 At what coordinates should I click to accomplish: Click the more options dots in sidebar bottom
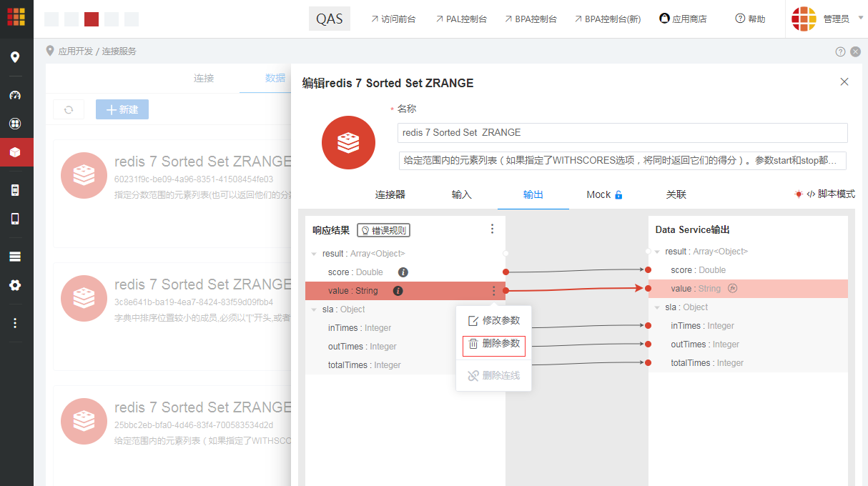click(15, 322)
